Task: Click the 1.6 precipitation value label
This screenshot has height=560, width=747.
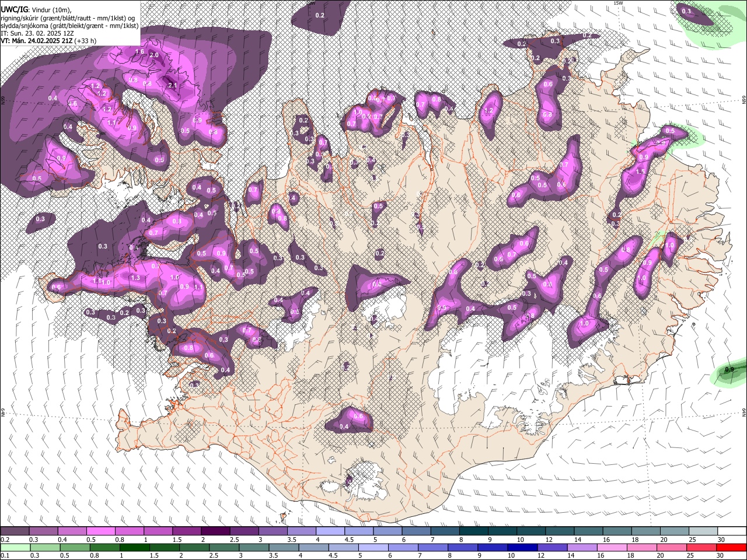Action: (139, 52)
